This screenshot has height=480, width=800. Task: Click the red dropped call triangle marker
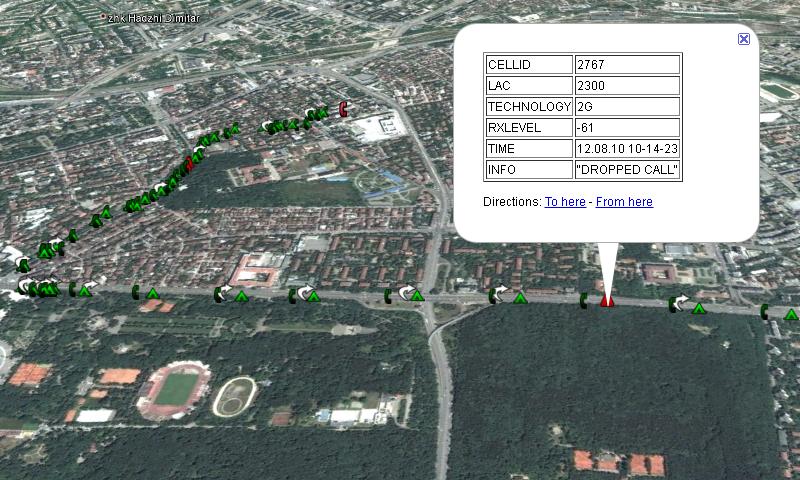coord(606,300)
